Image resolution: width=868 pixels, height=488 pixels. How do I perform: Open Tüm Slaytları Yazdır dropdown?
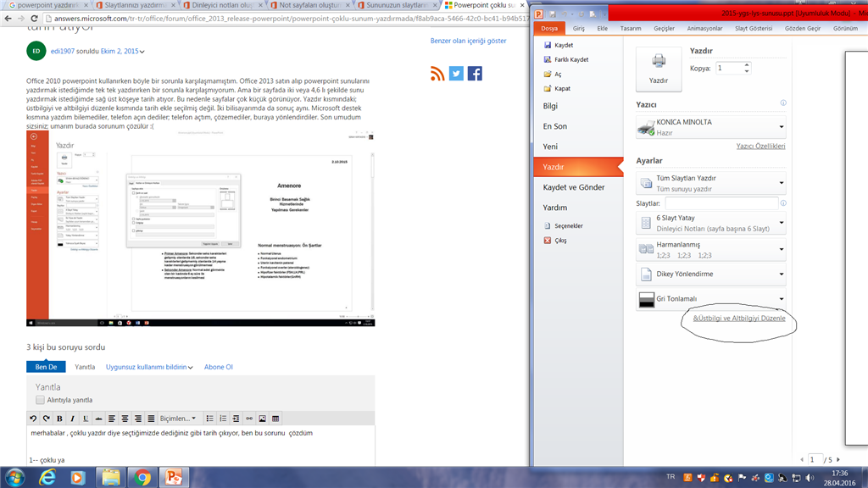coord(711,183)
